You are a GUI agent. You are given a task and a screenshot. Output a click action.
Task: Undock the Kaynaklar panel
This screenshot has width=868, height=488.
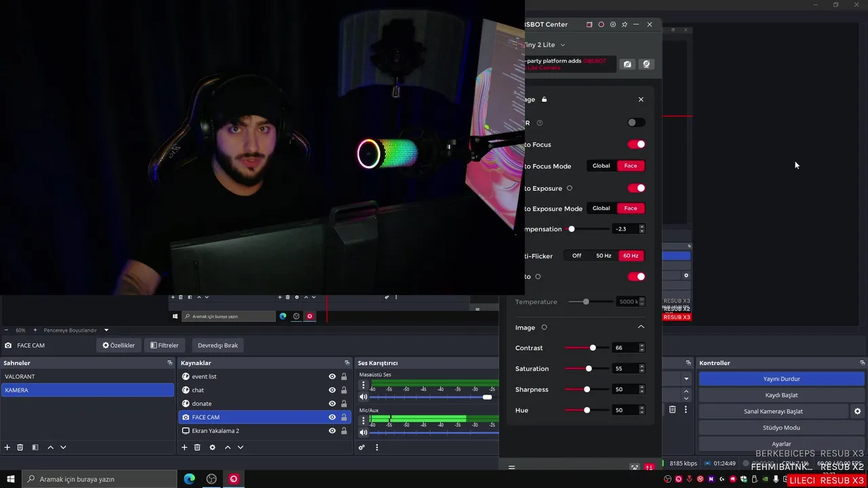347,363
